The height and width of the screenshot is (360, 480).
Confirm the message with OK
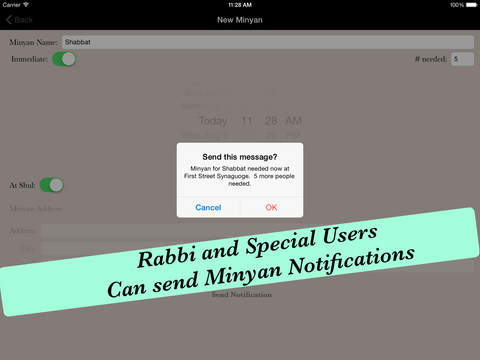click(x=271, y=207)
